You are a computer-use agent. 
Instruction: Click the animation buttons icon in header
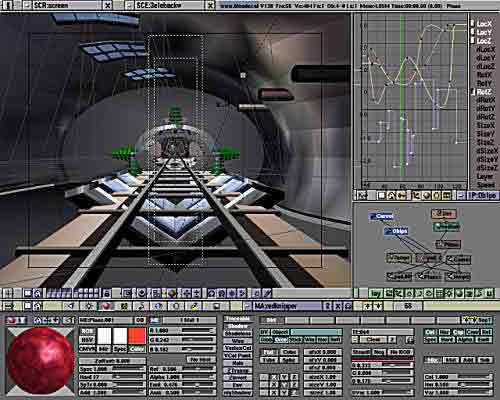point(141,306)
